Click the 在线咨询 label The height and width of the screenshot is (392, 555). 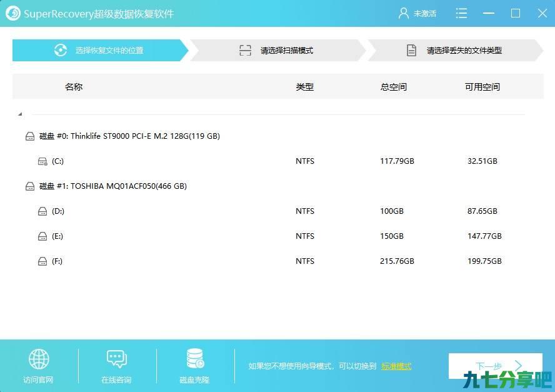pos(116,380)
